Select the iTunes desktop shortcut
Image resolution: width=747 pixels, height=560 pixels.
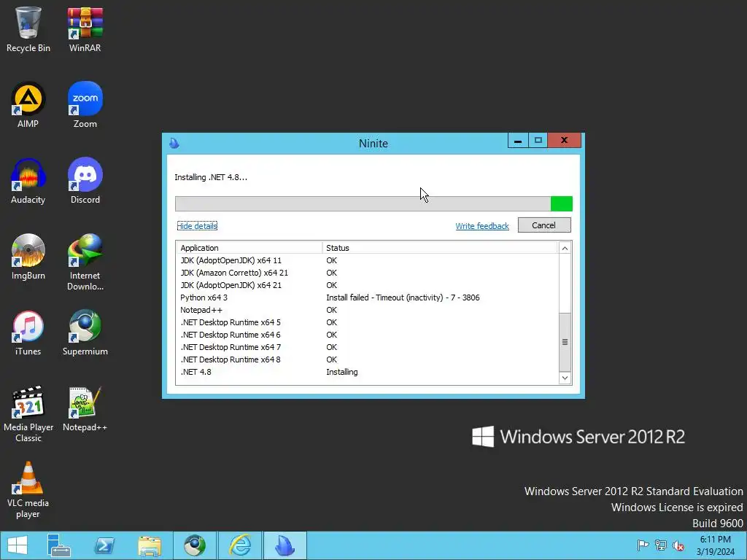[x=28, y=332]
